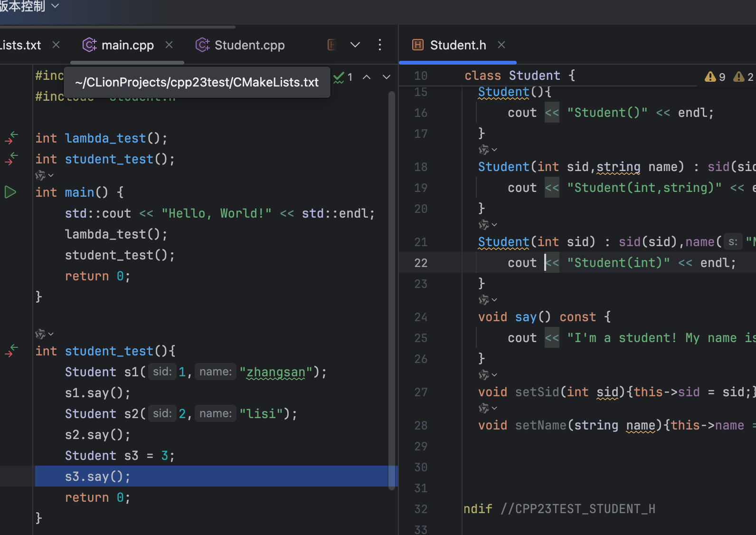Click the setName function name
Image resolution: width=756 pixels, height=535 pixels.
pyautogui.click(x=541, y=425)
